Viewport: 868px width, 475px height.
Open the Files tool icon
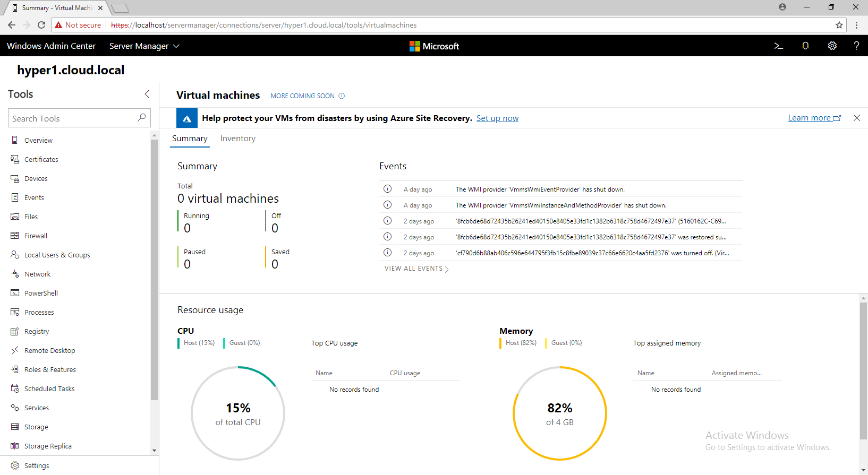click(x=15, y=217)
